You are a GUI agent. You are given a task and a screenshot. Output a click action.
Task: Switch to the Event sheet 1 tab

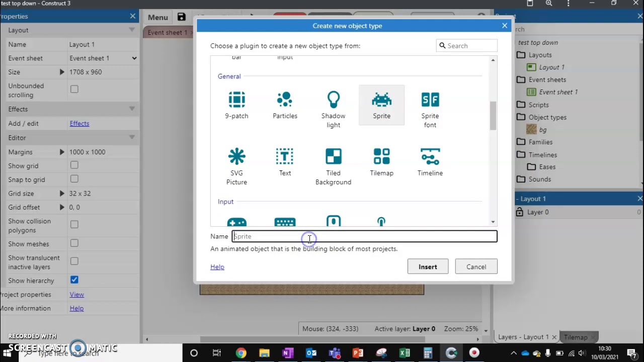[x=168, y=32]
